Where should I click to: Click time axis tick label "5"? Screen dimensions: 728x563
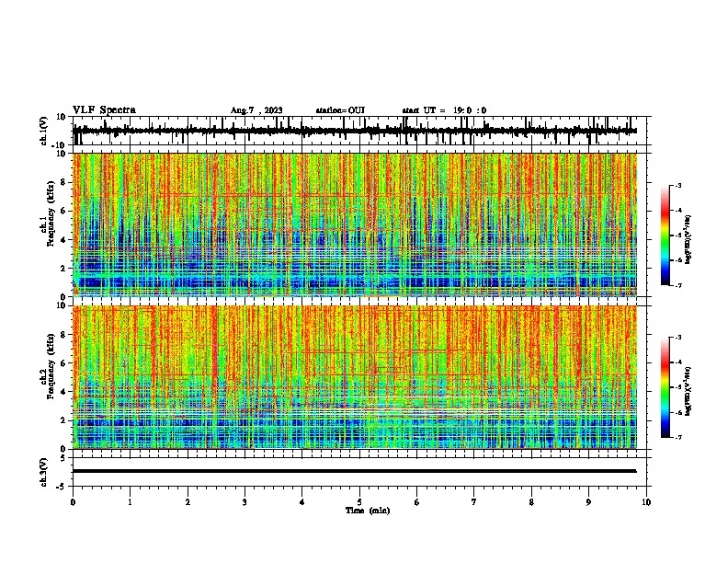[359, 501]
